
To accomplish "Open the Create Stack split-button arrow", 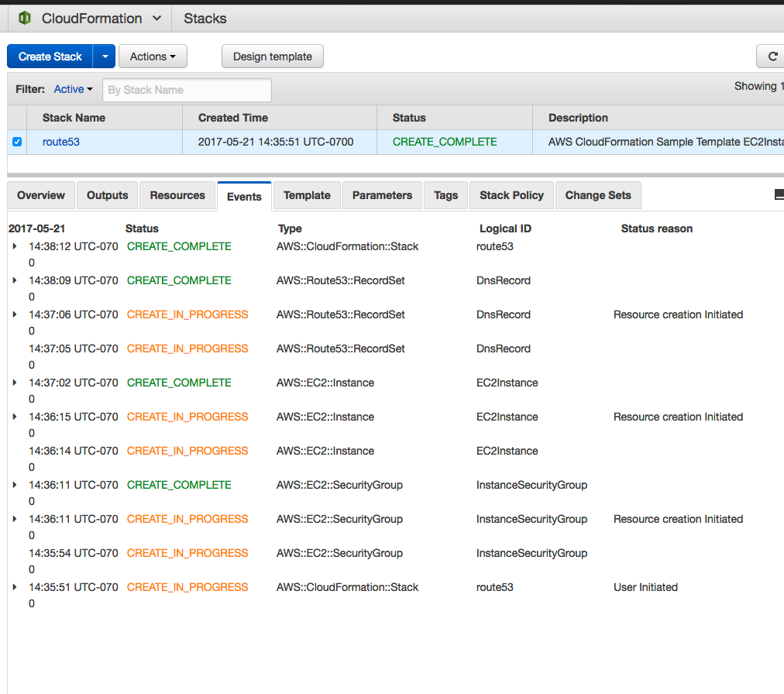I will pos(105,57).
